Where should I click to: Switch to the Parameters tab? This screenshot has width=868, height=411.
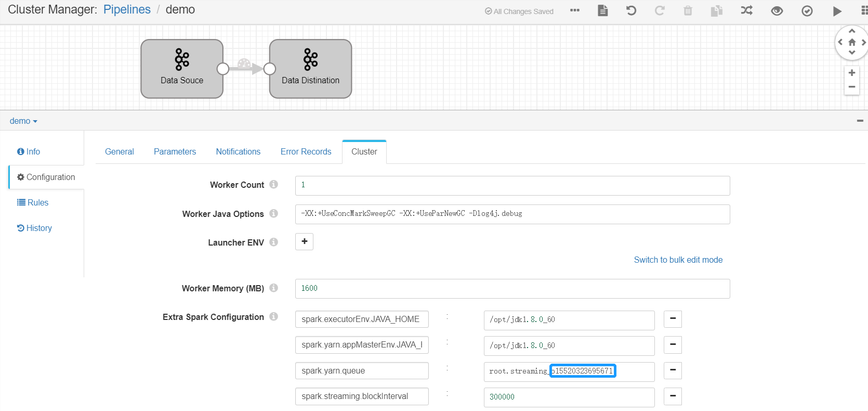(x=175, y=151)
